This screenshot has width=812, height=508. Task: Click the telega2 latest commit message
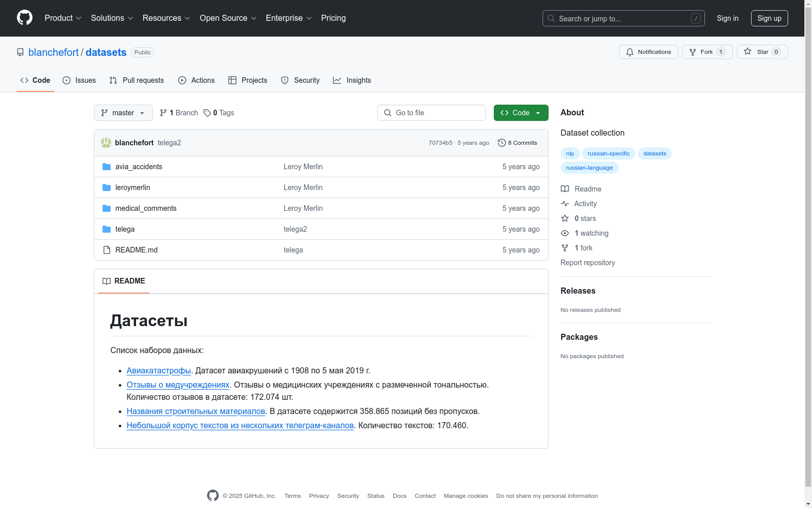169,143
